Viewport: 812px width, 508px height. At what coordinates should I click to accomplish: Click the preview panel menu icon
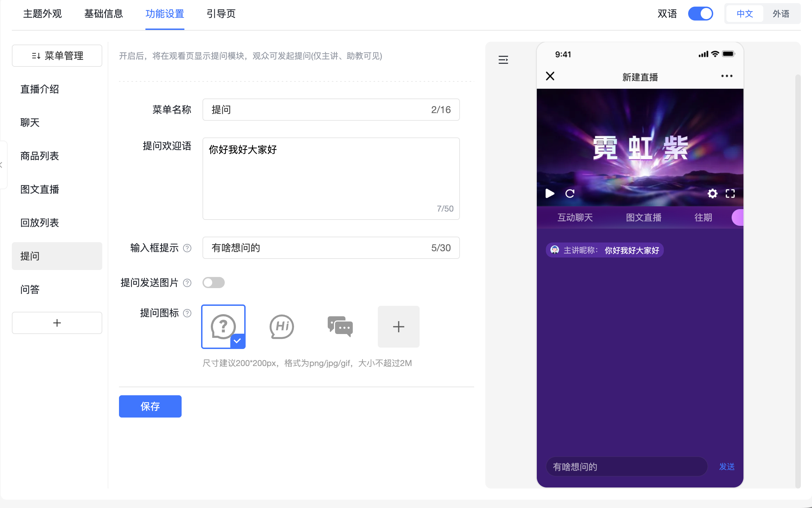tap(503, 60)
